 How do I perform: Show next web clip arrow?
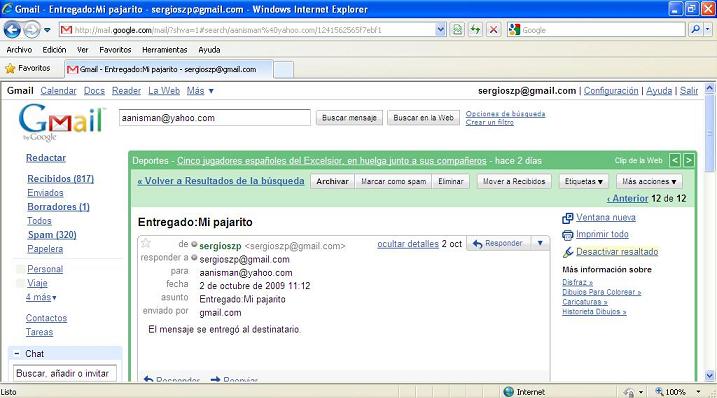(x=689, y=161)
